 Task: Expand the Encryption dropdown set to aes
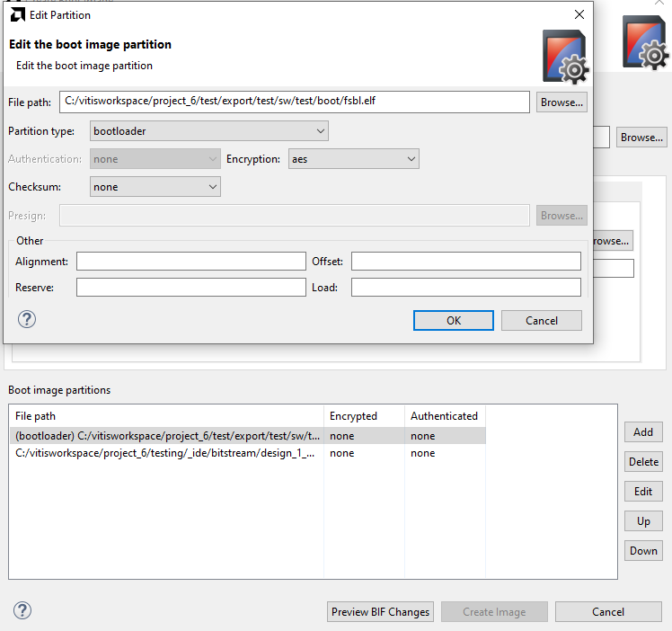pyautogui.click(x=354, y=159)
